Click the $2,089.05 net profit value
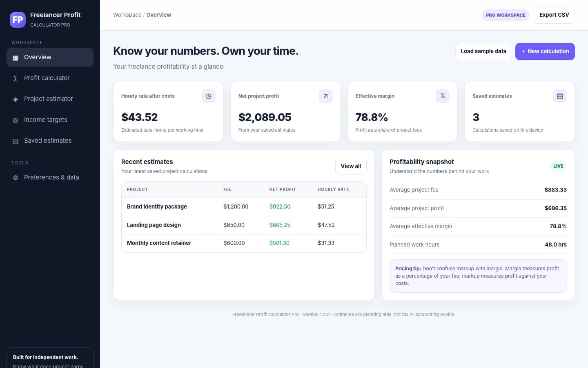This screenshot has width=588, height=368. (265, 117)
